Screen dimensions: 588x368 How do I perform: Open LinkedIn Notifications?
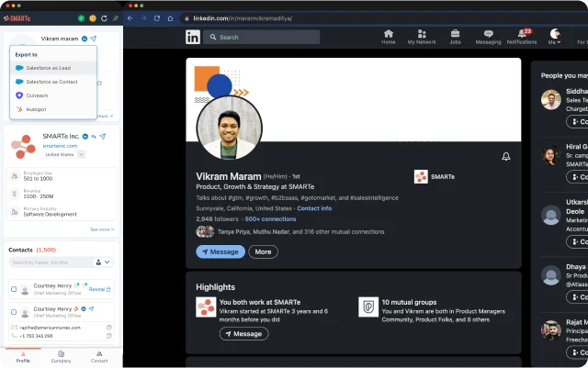point(522,37)
